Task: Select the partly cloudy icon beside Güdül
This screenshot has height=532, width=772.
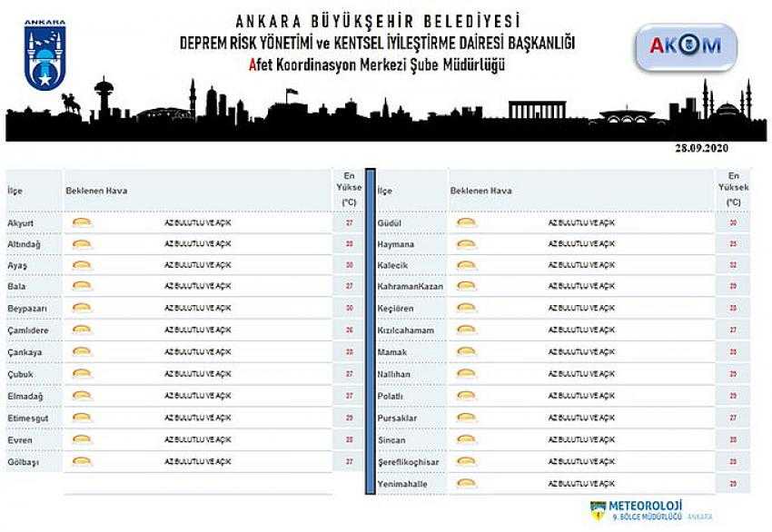Action: [466, 222]
